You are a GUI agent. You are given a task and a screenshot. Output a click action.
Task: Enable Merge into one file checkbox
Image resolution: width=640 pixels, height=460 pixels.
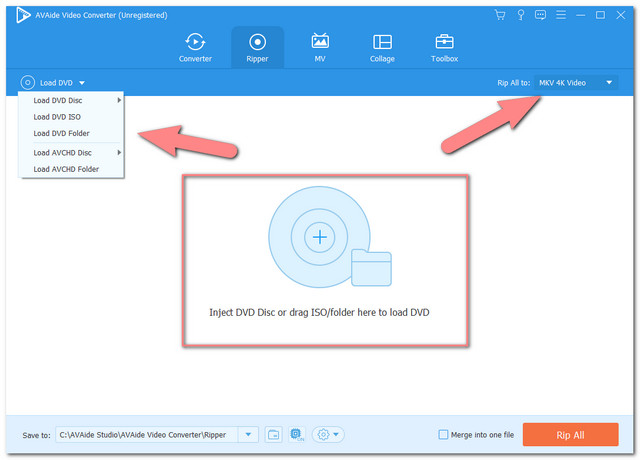click(443, 435)
